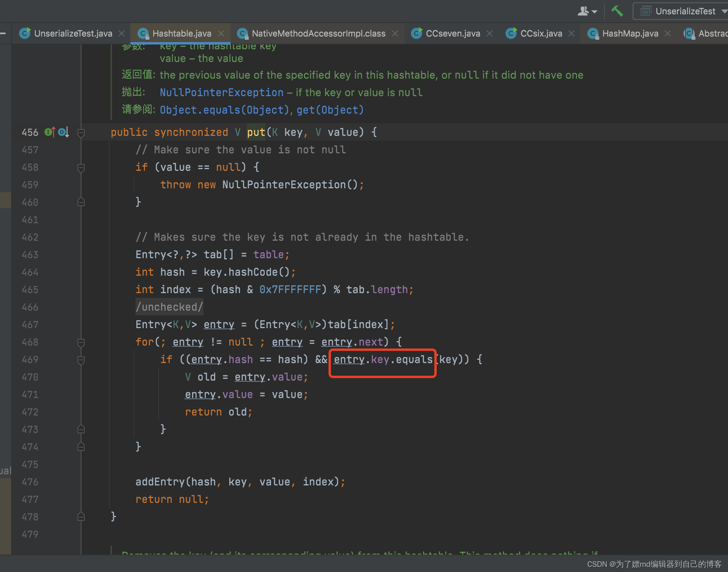Collapse the if block fold at line 458

81,168
